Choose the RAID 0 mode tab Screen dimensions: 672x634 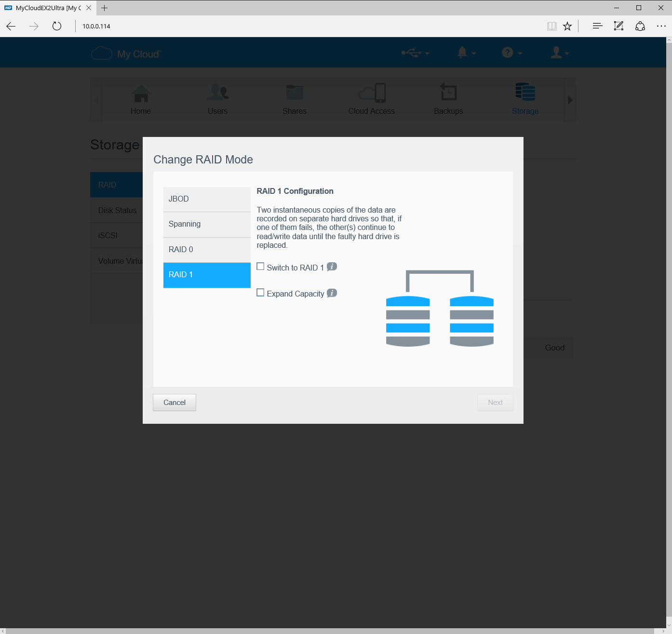coord(207,250)
